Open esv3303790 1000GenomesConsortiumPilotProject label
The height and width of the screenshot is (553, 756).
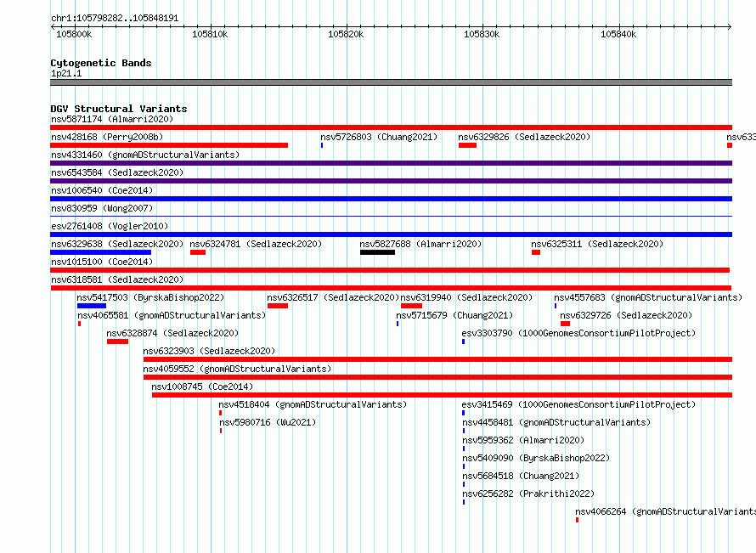pos(578,333)
